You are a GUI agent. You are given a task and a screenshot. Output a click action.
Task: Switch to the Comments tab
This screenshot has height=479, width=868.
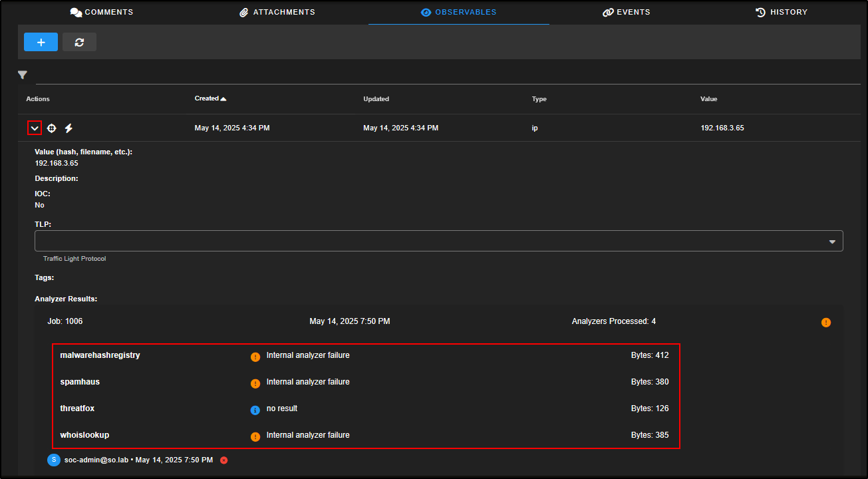tap(102, 12)
